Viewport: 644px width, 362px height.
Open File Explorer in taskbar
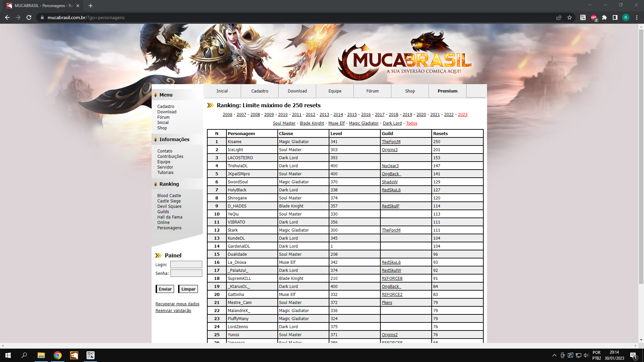click(41, 355)
